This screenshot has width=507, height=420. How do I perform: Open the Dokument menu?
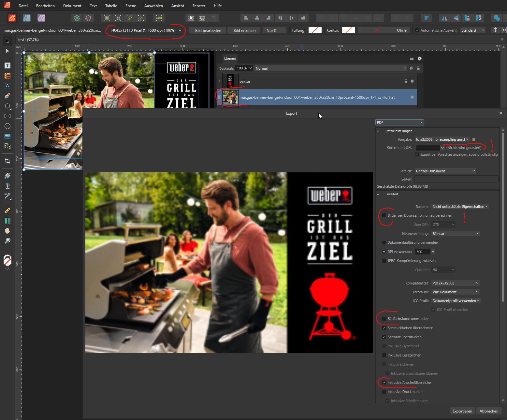[72, 6]
